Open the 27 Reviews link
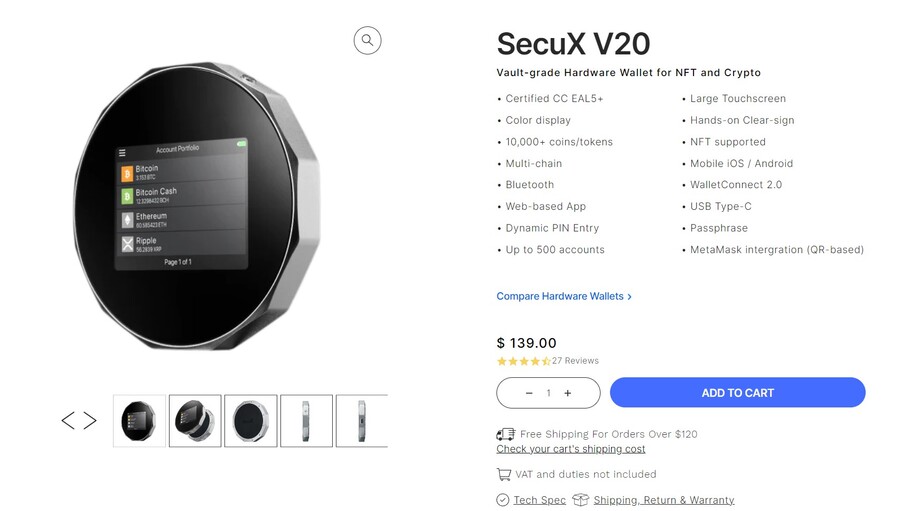 click(575, 361)
